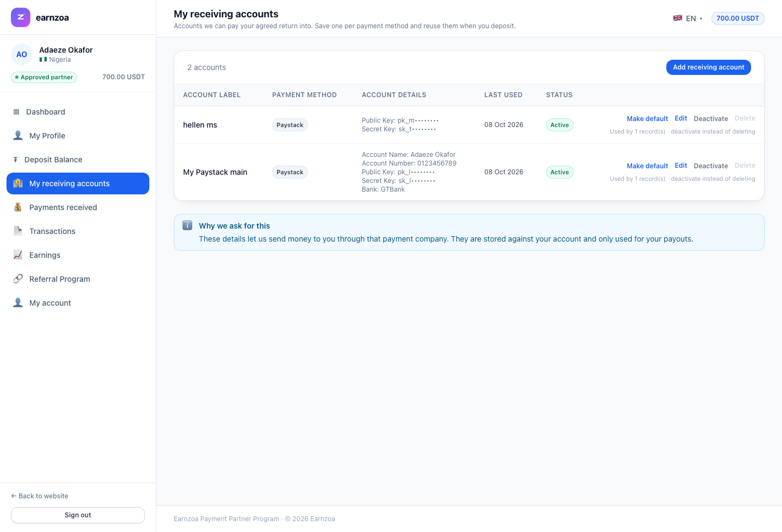The image size is (782, 532).
Task: Open My account in the sidebar
Action: (x=78, y=303)
